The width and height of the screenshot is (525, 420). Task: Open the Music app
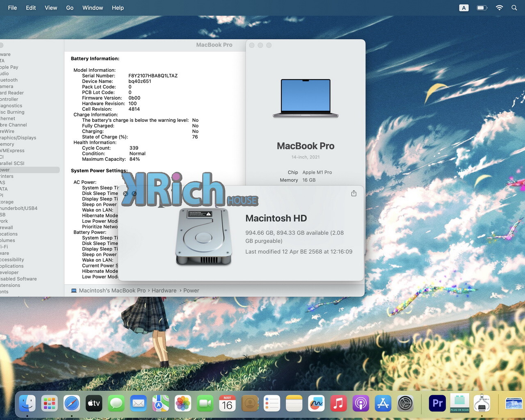tap(338, 404)
